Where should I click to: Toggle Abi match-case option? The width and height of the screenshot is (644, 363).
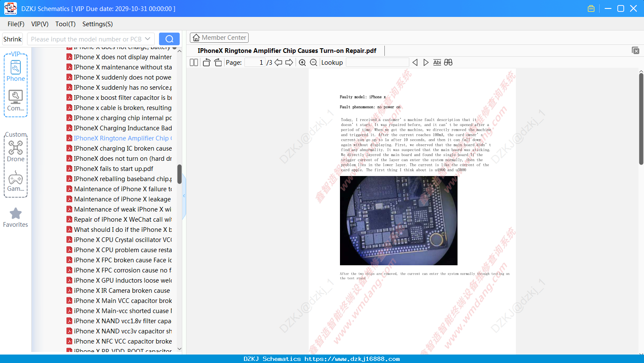[x=437, y=63]
